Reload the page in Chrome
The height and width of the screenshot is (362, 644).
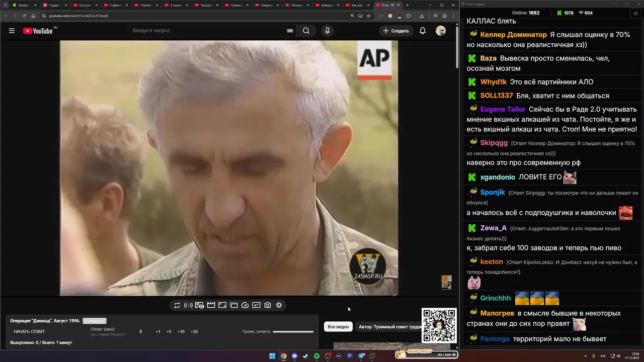(x=24, y=16)
